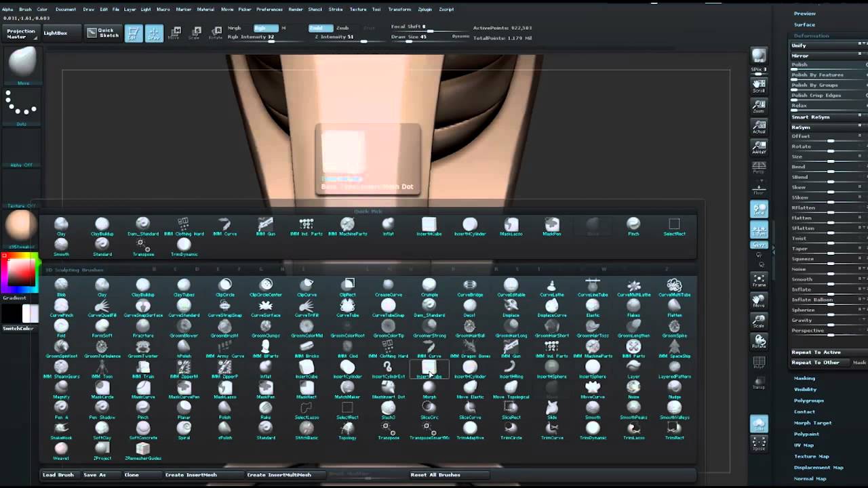Screen dimensions: 868x488
Task: Expand the Preview subpalette
Action: coord(805,14)
